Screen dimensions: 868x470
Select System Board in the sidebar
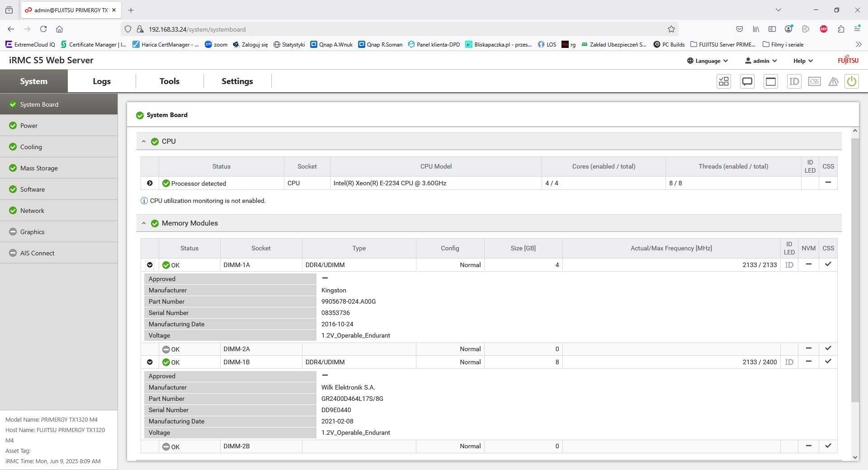59,104
